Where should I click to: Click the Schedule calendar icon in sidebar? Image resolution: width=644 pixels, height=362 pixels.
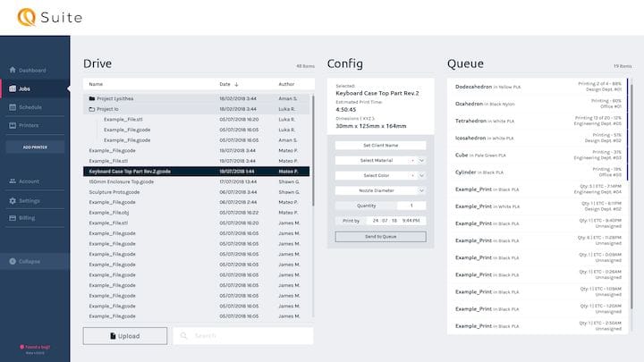point(12,106)
